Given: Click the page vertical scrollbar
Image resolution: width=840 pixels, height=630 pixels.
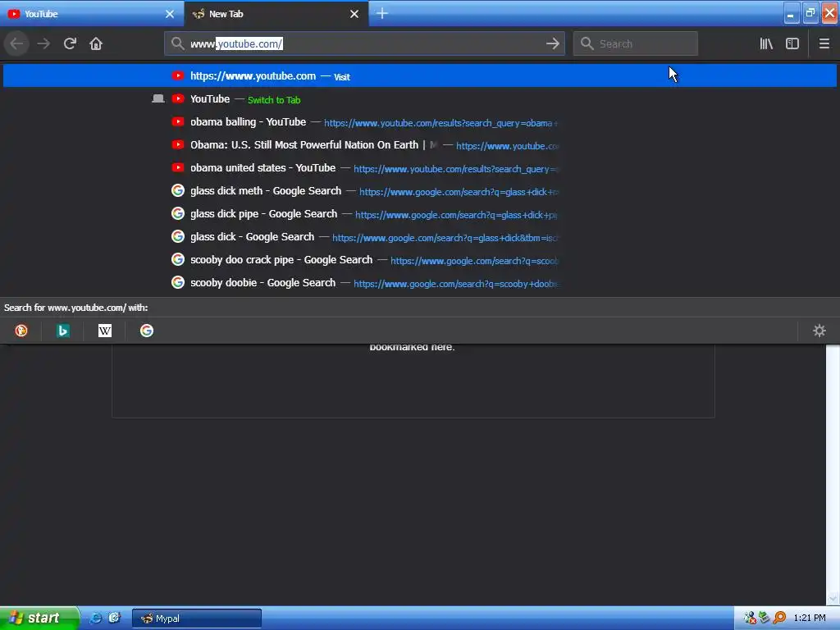Looking at the screenshot, I should pos(833,474).
